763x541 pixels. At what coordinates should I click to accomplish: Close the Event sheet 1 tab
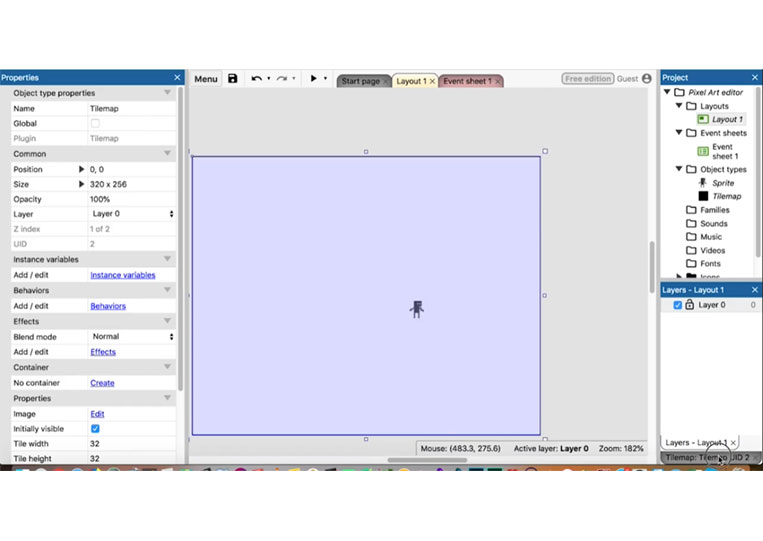click(498, 81)
